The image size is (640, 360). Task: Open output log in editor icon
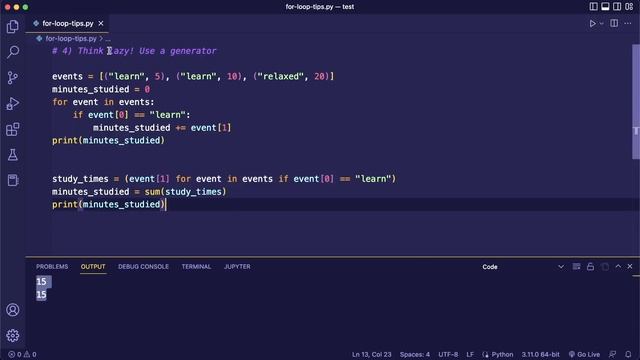pyautogui.click(x=605, y=267)
